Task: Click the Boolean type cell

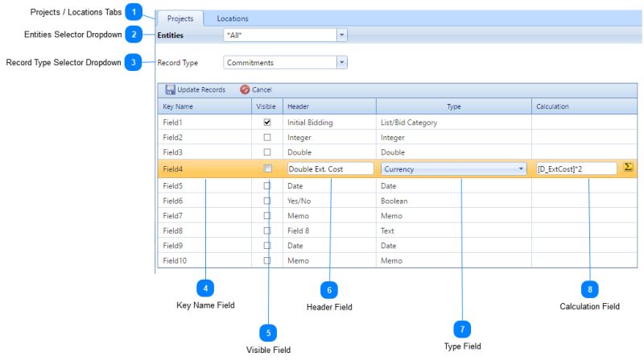Action: 454,201
